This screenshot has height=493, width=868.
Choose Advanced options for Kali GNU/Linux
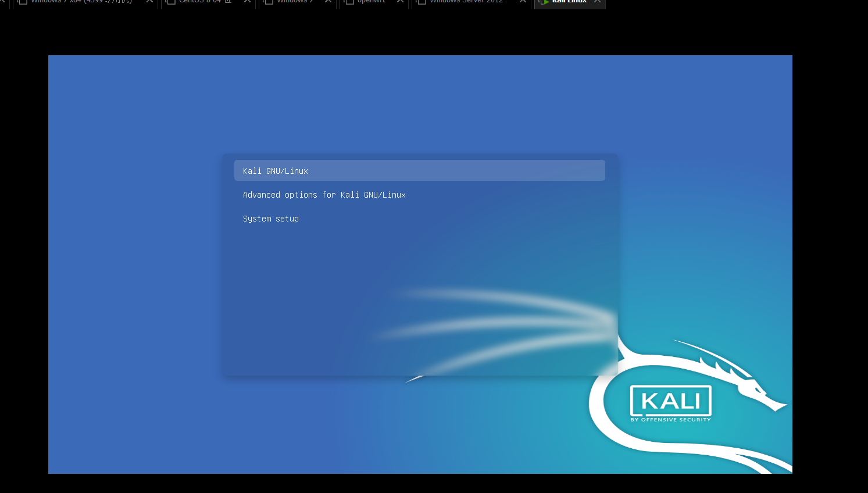coord(324,195)
